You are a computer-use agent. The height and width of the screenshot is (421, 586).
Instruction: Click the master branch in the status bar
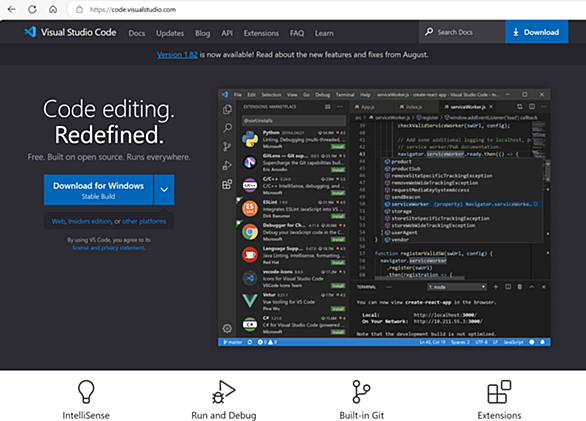[232, 342]
